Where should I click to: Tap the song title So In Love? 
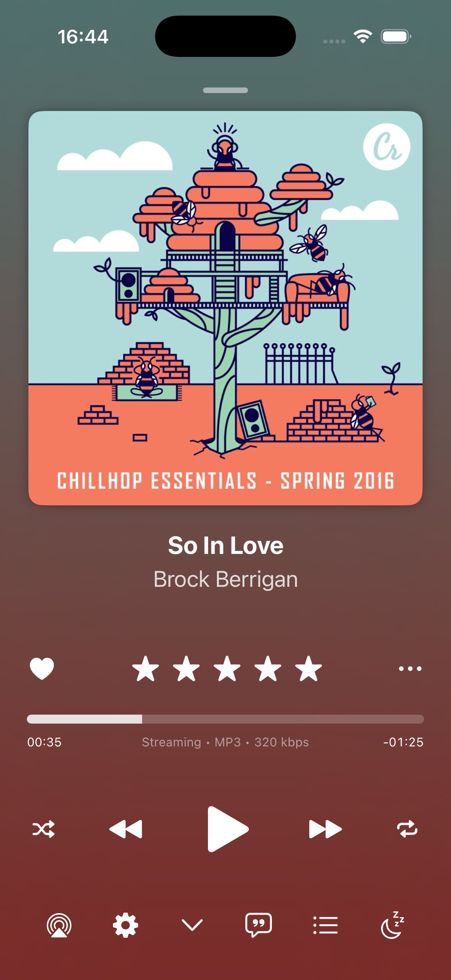point(225,546)
